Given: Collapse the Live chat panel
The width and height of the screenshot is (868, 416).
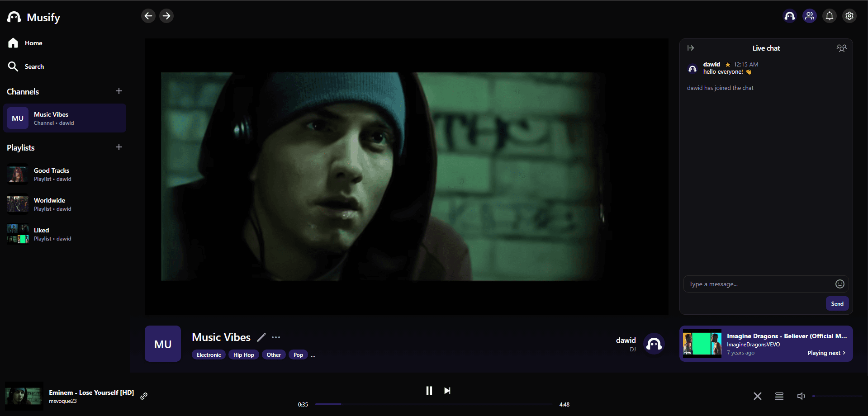Looking at the screenshot, I should [691, 48].
